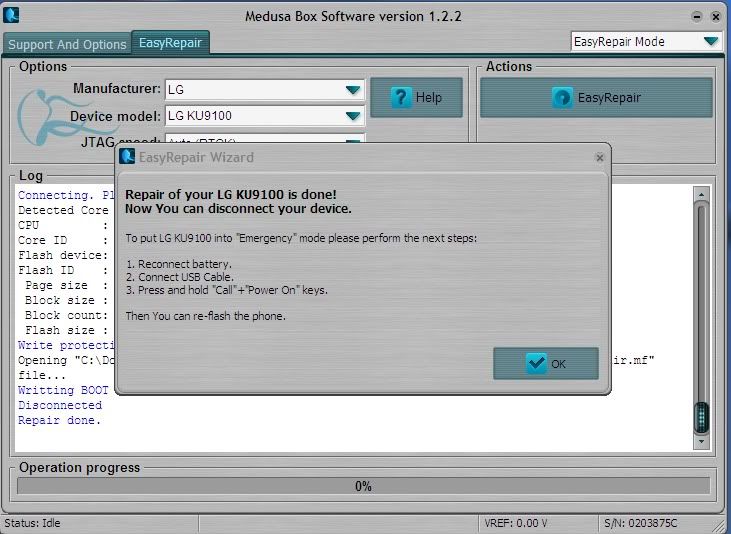The image size is (731, 534).
Task: Click the Device model field LG KU9100
Action: [264, 116]
